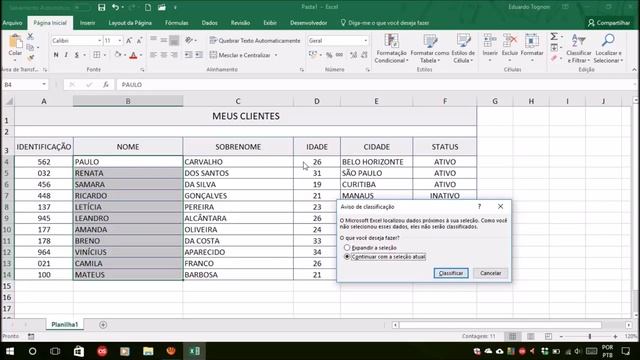Click the Fill Color bucket icon

click(118, 55)
